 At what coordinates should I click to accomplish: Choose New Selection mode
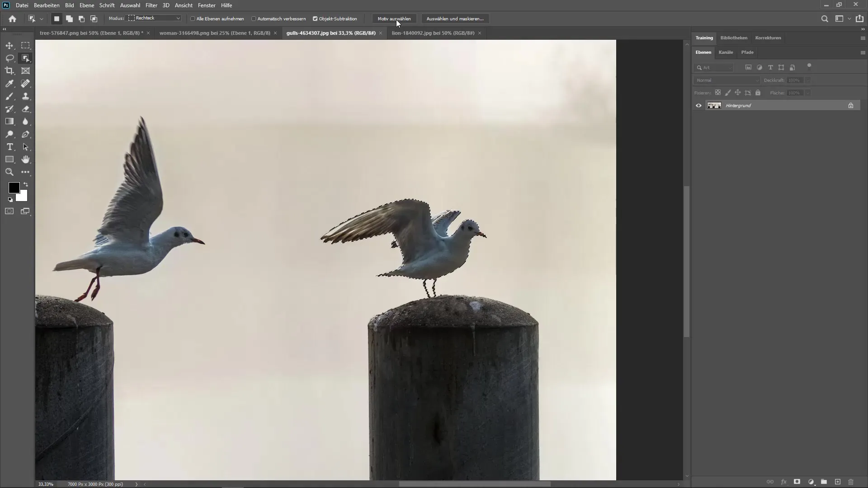tap(57, 19)
